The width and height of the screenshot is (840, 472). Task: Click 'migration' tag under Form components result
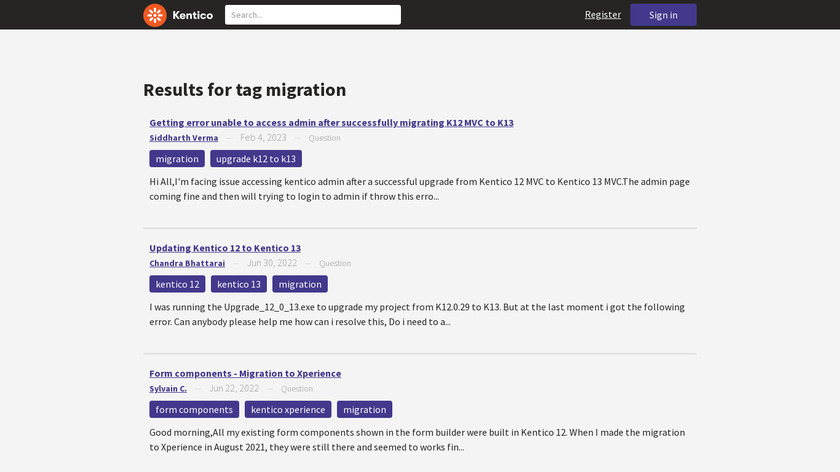coord(364,409)
